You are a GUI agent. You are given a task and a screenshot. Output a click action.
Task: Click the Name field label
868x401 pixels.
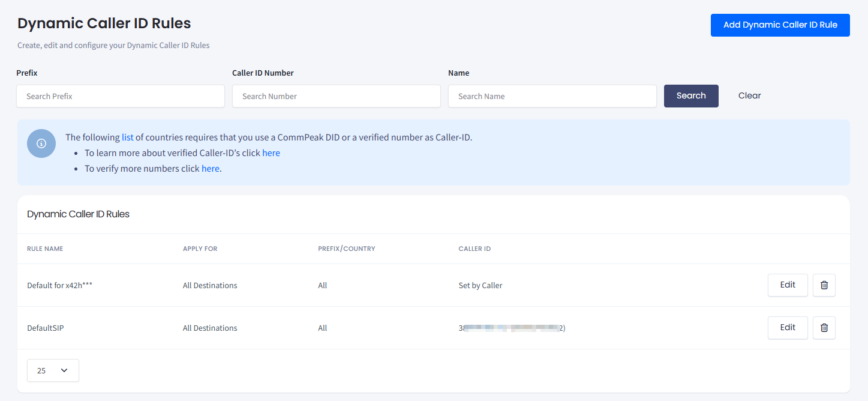tap(459, 73)
